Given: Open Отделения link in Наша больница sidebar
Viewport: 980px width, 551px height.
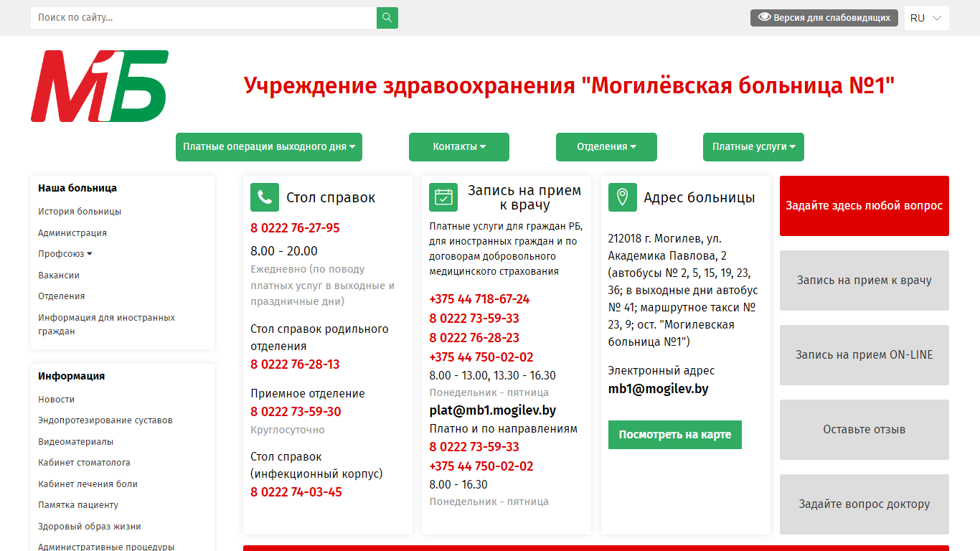Looking at the screenshot, I should coord(62,296).
